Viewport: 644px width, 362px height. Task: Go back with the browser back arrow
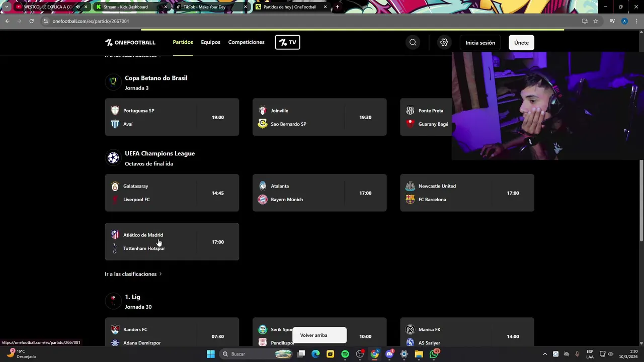pos(7,21)
